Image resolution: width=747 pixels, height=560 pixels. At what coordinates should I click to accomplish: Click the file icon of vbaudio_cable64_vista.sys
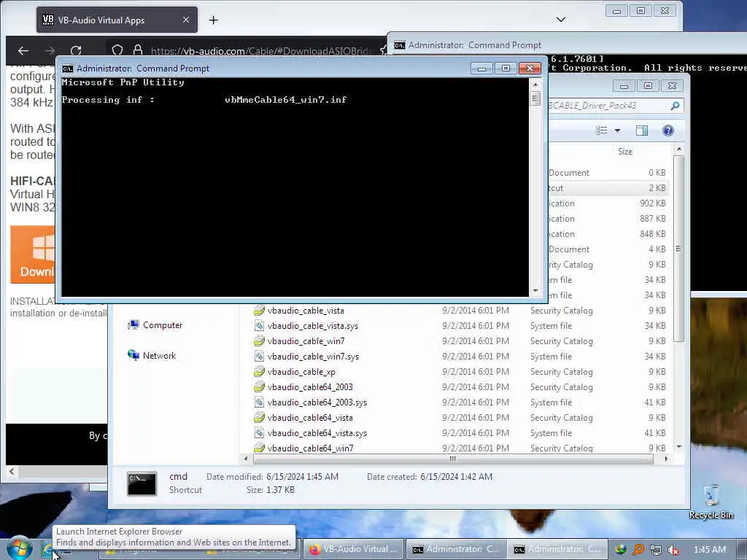[259, 433]
